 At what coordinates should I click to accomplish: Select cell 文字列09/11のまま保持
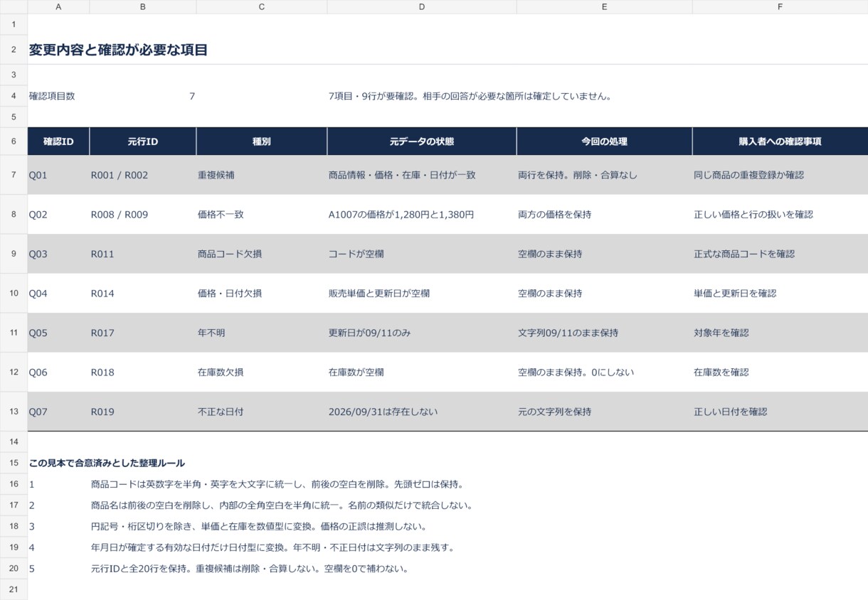pyautogui.click(x=604, y=333)
